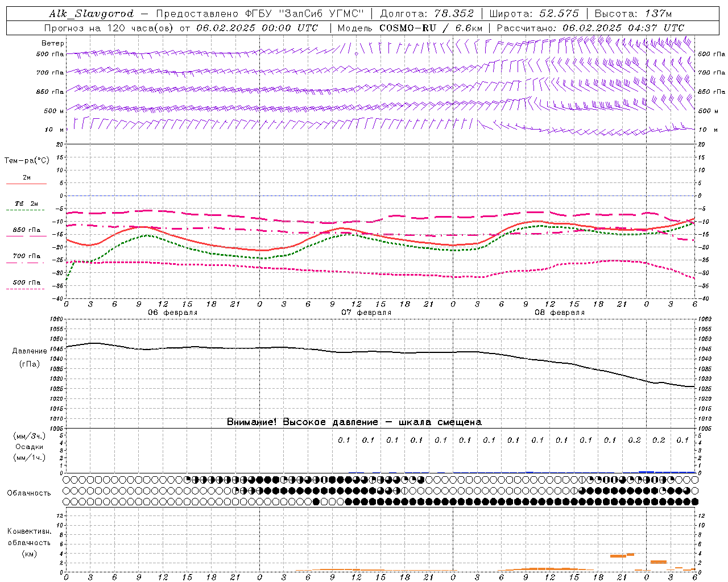
Task: Click the 'Td 2м' dew point legend label
Action: pos(26,203)
